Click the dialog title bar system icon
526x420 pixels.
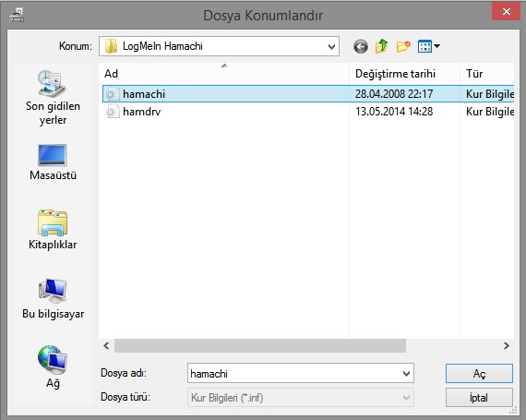click(x=17, y=16)
